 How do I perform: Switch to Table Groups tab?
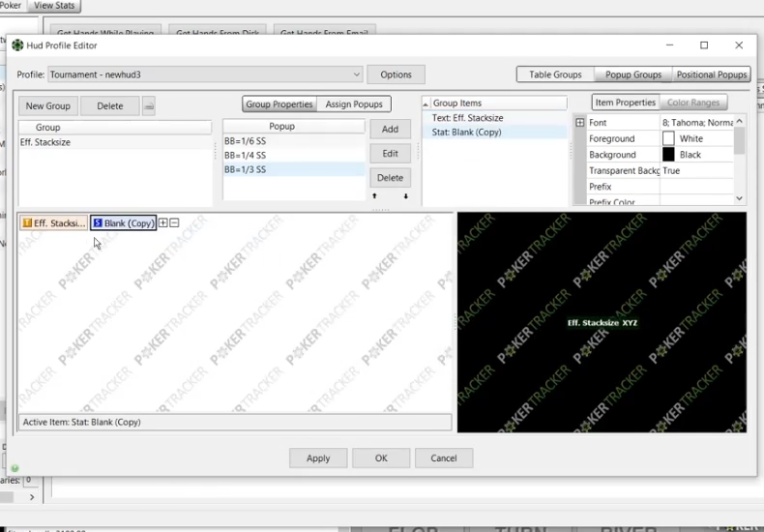point(555,74)
